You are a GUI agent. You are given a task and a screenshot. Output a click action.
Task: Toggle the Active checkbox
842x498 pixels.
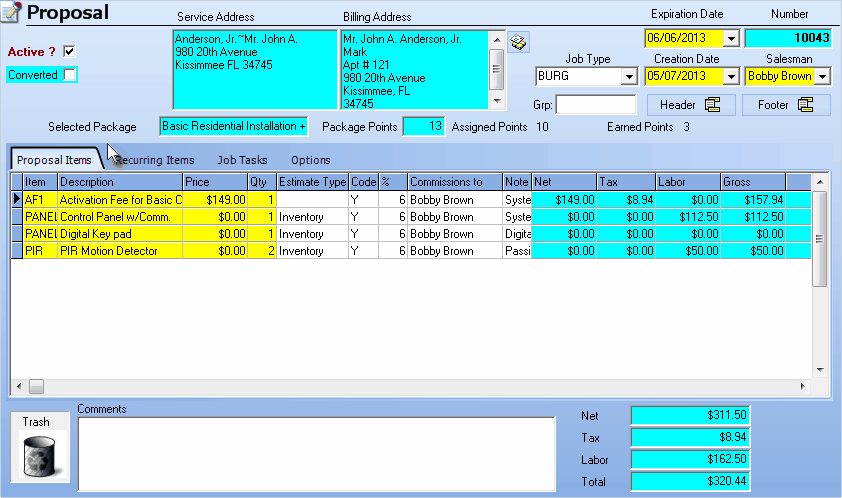pyautogui.click(x=69, y=52)
